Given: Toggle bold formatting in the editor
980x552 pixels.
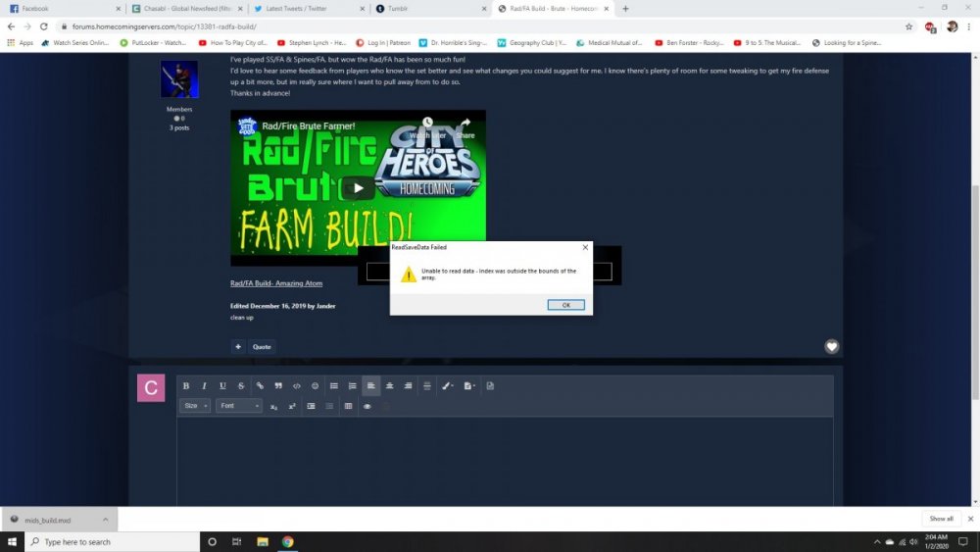Looking at the screenshot, I should [186, 386].
